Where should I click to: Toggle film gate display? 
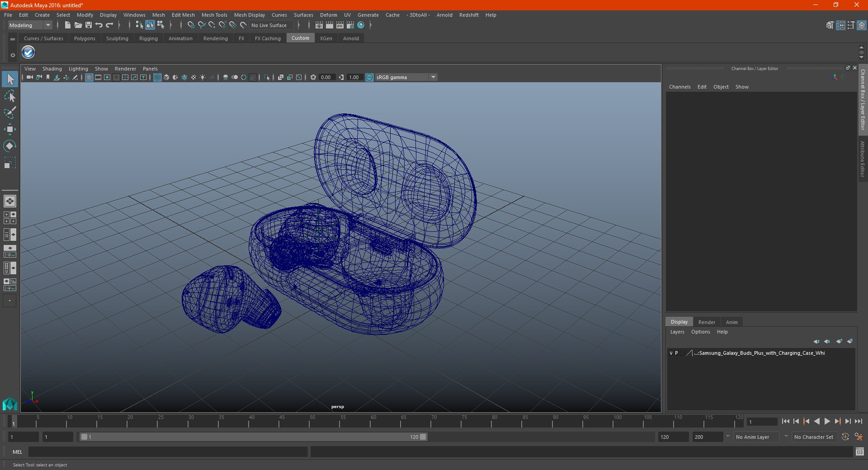(x=98, y=77)
